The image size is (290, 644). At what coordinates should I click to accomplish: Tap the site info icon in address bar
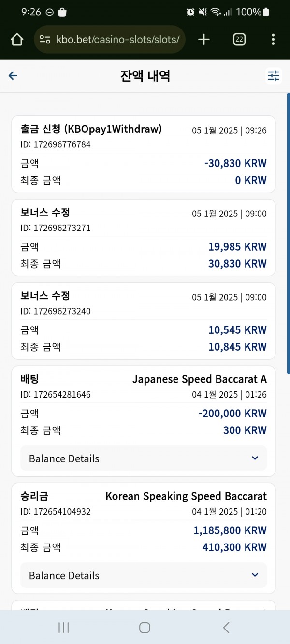[45, 40]
